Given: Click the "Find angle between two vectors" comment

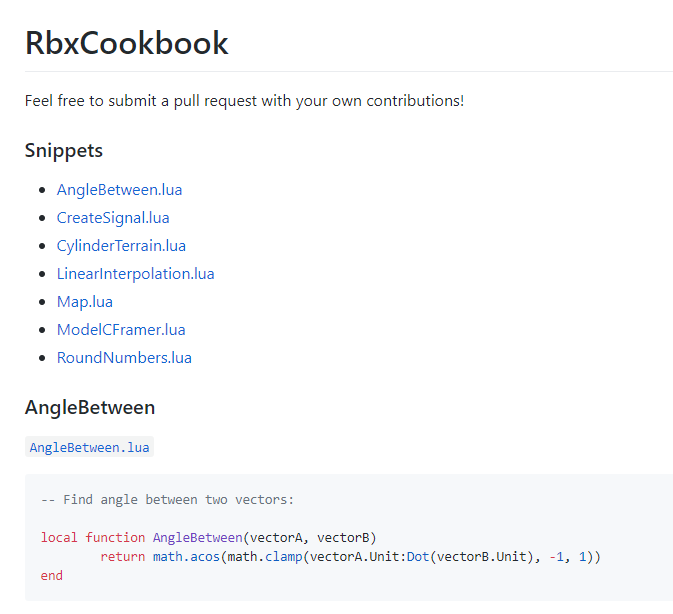Looking at the screenshot, I should [168, 499].
